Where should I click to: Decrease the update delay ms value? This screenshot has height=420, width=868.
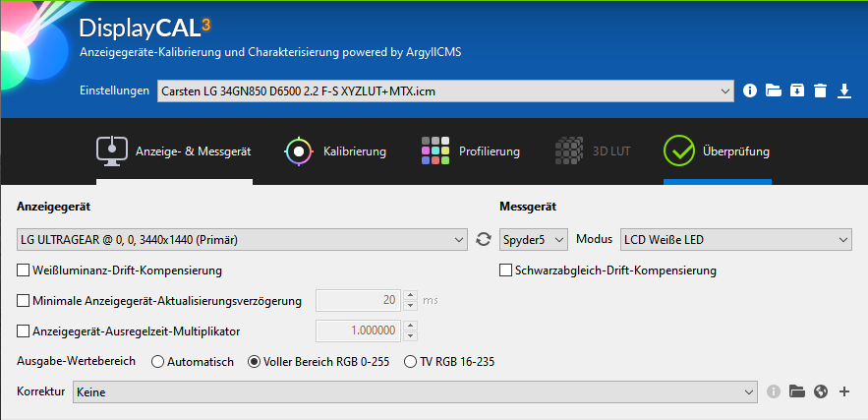(x=410, y=306)
